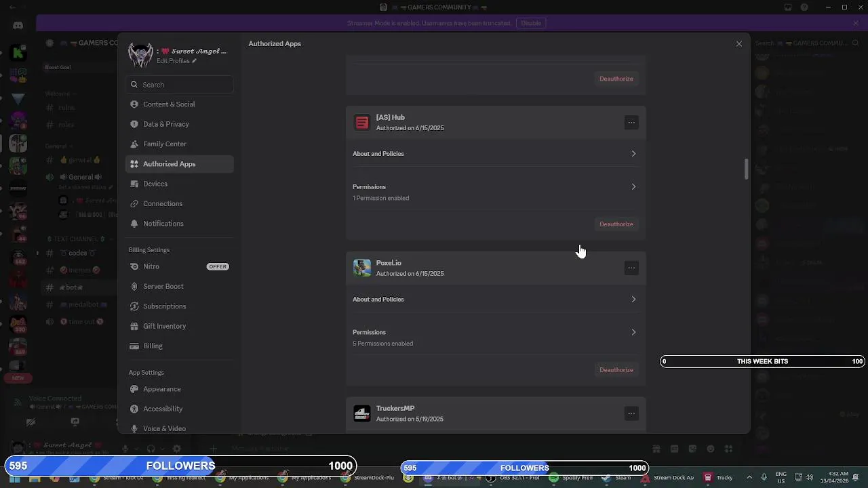Click the Billing card icon
Image resolution: width=868 pixels, height=488 pixels.
(134, 346)
